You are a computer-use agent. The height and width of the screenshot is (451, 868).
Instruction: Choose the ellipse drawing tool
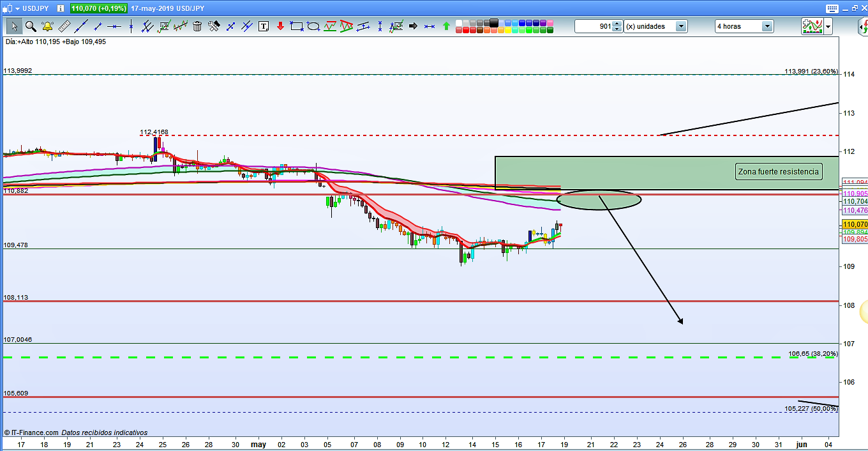coord(313,26)
